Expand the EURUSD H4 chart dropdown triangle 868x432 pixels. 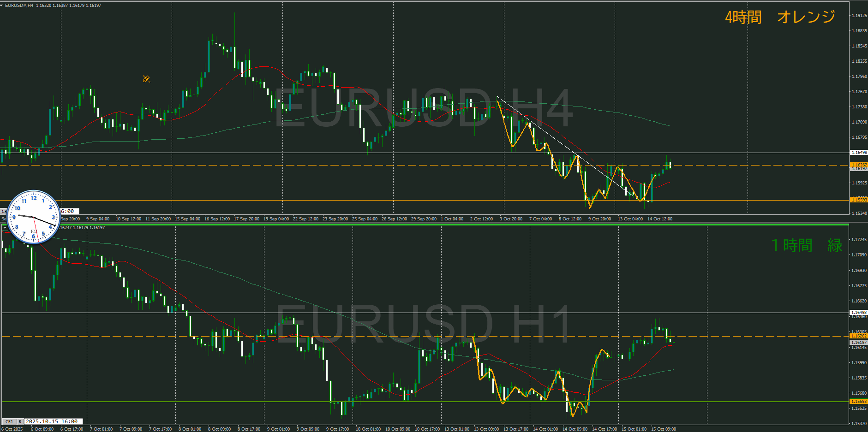[2, 6]
